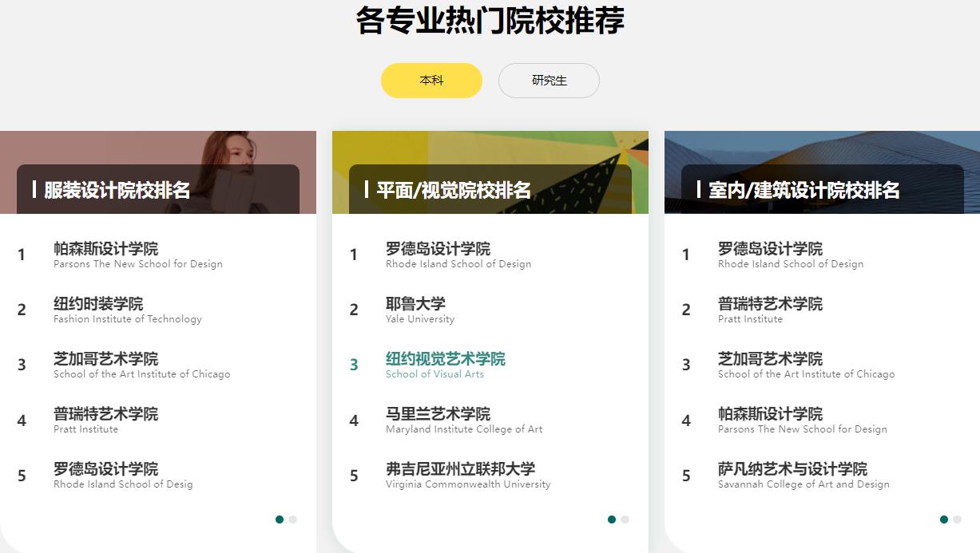Select the active first dot of the fashion card
Image resolution: width=980 pixels, height=553 pixels.
click(x=280, y=519)
